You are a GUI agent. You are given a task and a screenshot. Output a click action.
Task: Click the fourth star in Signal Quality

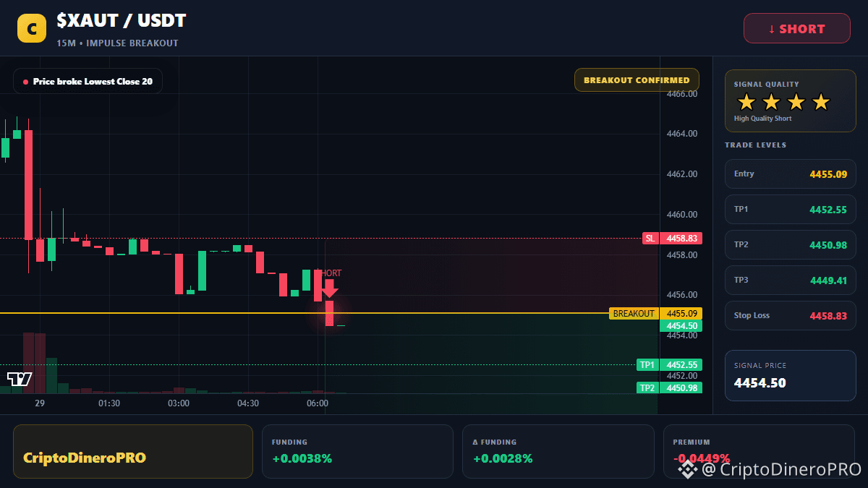point(820,102)
